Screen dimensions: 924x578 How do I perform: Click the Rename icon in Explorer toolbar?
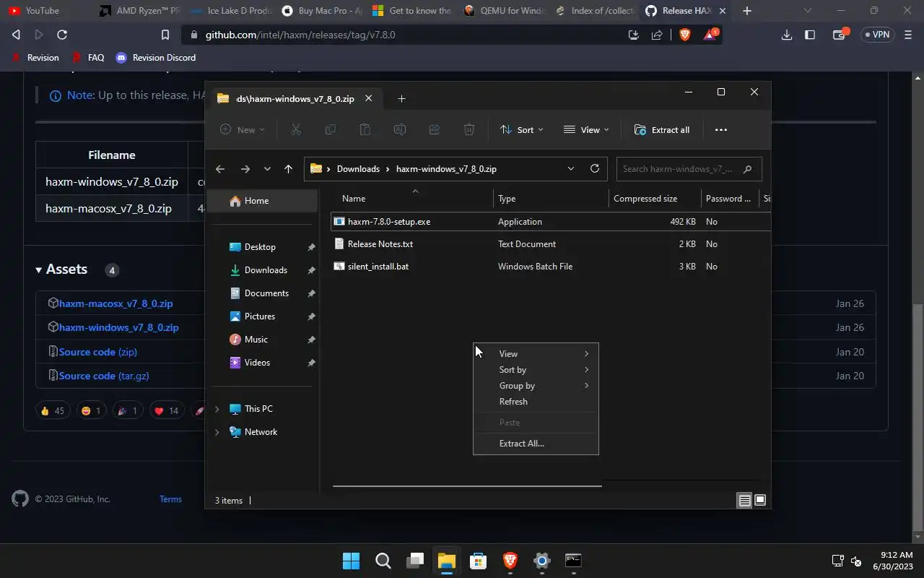400,129
